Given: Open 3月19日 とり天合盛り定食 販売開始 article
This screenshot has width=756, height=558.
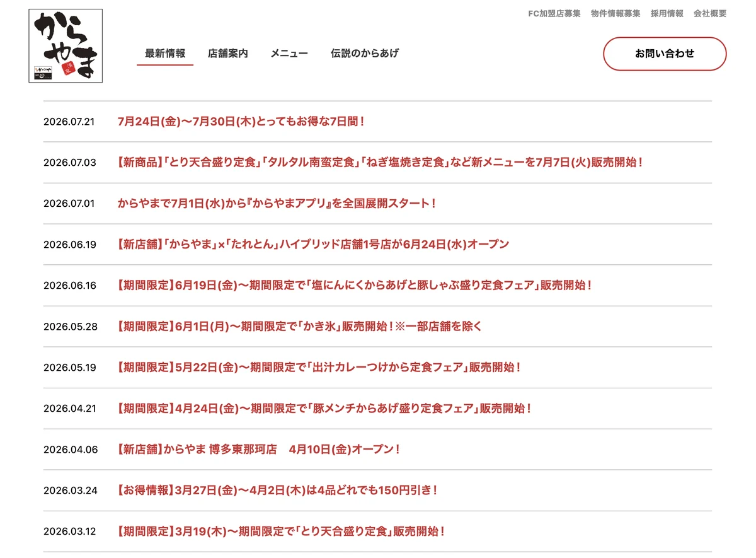Looking at the screenshot, I should pos(281,531).
